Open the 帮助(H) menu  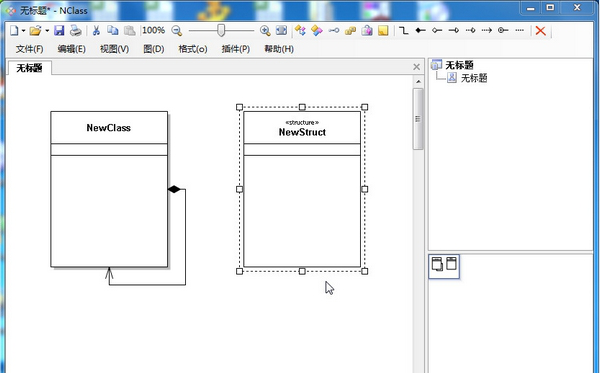(x=279, y=49)
